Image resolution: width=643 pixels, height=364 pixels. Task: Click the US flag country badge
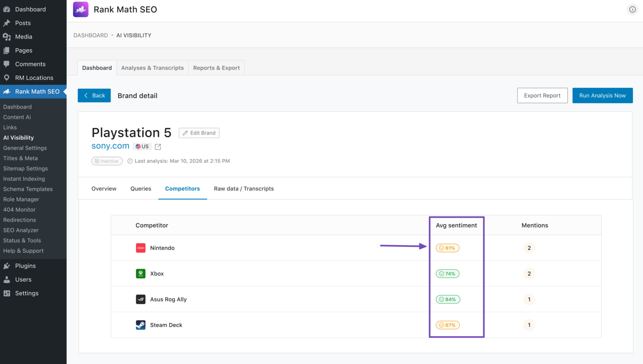142,146
